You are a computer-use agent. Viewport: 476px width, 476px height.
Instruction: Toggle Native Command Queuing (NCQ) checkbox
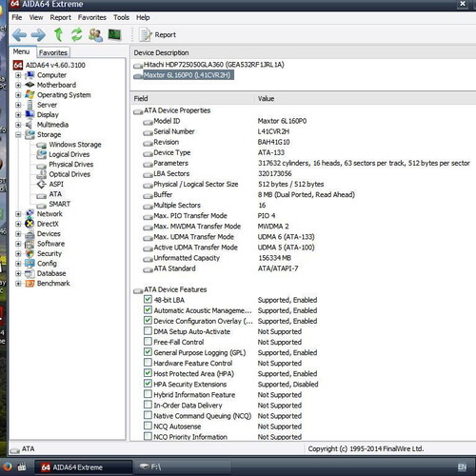point(148,415)
